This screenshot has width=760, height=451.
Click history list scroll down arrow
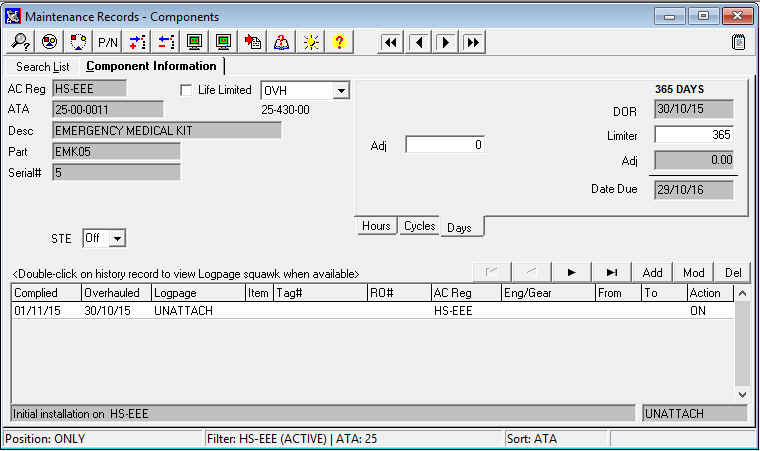point(742,394)
